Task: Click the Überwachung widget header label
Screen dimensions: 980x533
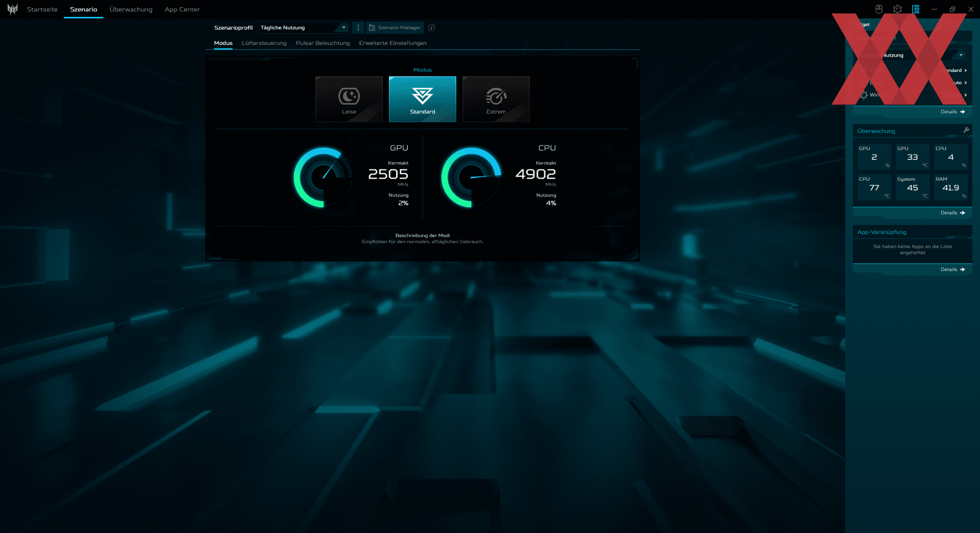Action: [x=876, y=131]
